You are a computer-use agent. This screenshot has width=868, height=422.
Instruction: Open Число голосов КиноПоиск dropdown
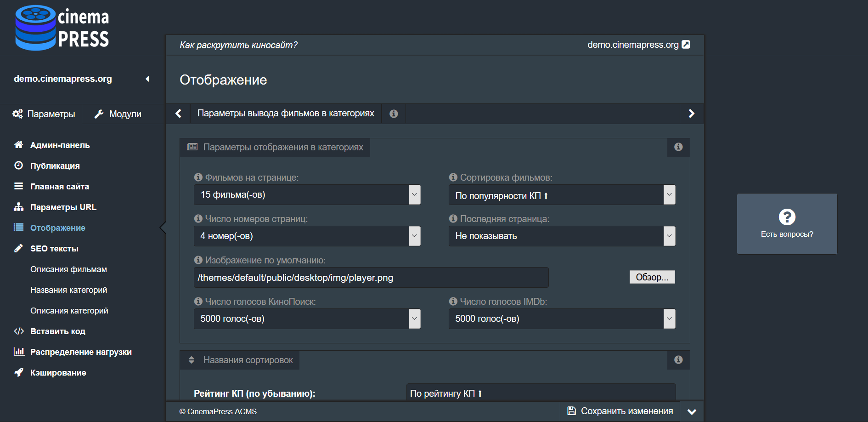click(x=307, y=319)
